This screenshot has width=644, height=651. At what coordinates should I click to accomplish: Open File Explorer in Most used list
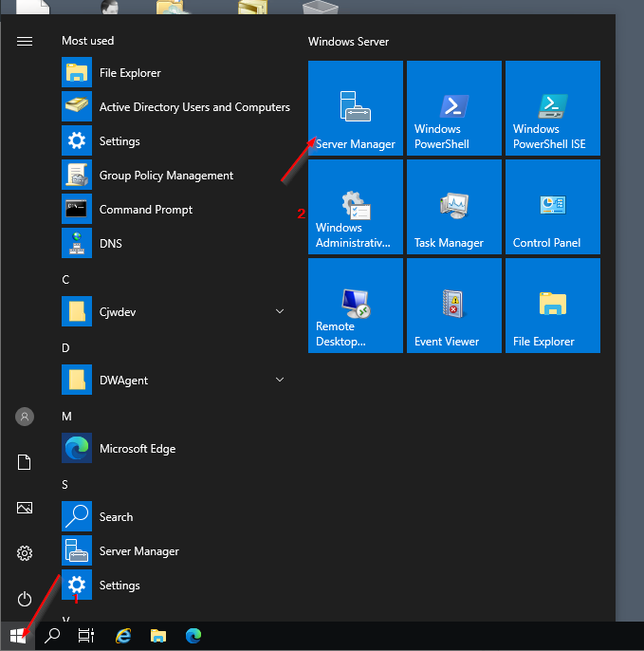[176, 72]
